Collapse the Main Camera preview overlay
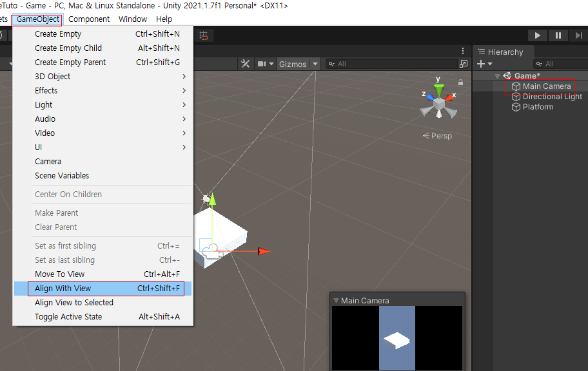This screenshot has width=588, height=371. (x=336, y=301)
